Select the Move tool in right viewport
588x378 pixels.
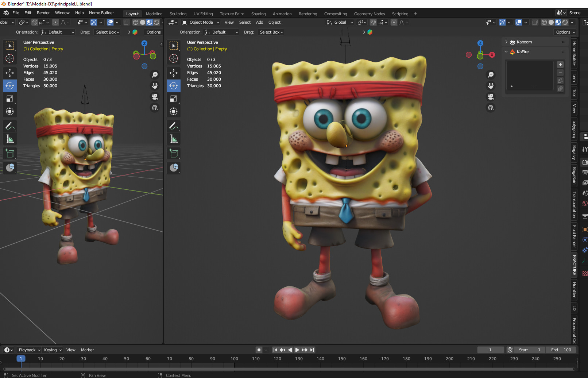[174, 73]
